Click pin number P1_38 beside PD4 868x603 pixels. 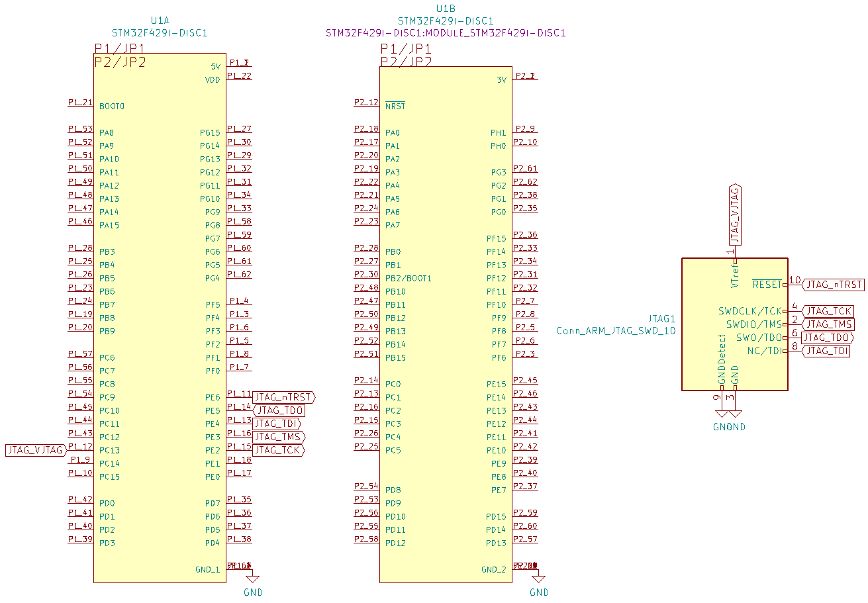point(239,539)
